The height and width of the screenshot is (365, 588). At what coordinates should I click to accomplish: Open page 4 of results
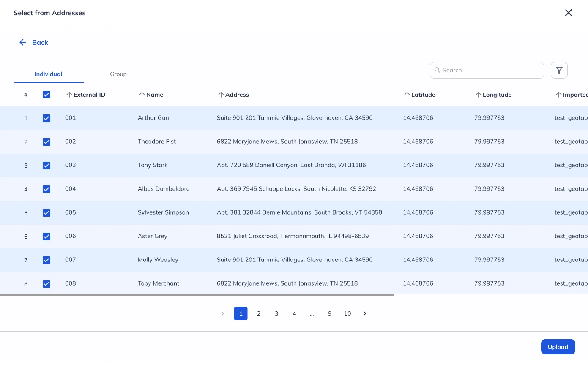click(x=294, y=313)
